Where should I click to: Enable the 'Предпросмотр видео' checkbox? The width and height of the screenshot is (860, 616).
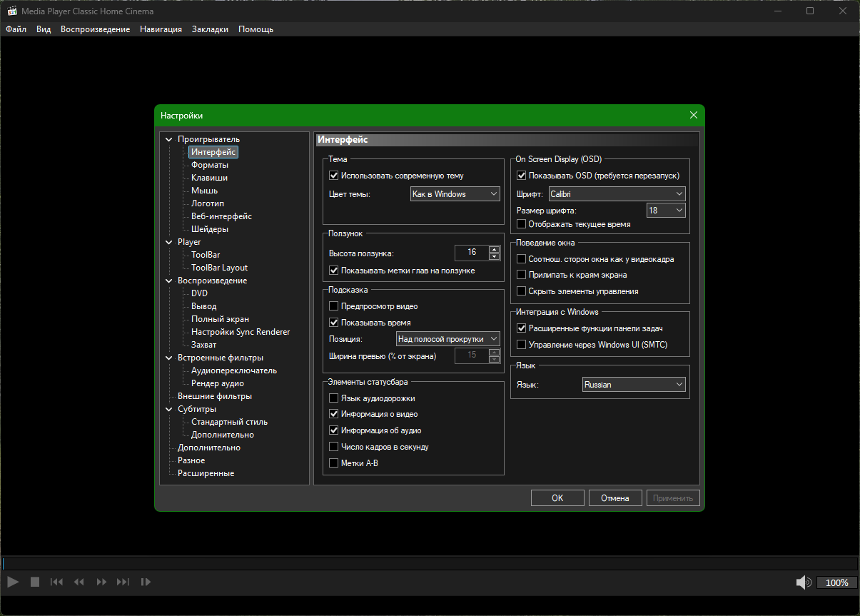coord(333,306)
